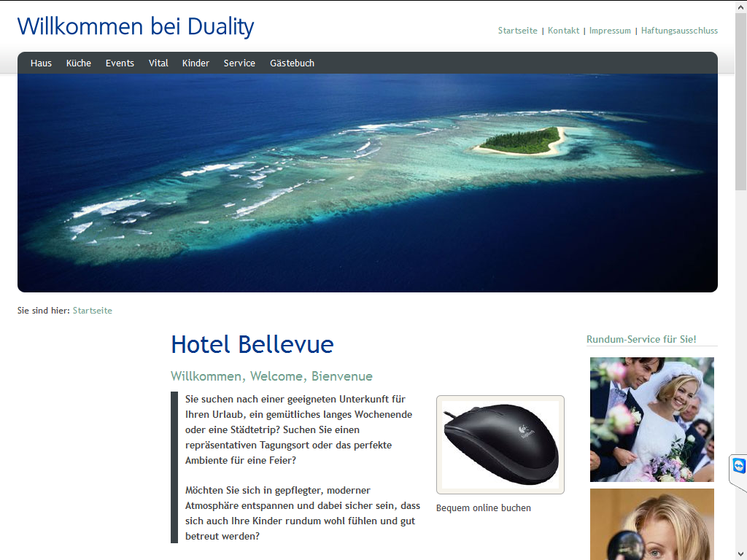This screenshot has height=560, width=747.
Task: Click the Willkommen bei Duality site title
Action: pos(136,27)
